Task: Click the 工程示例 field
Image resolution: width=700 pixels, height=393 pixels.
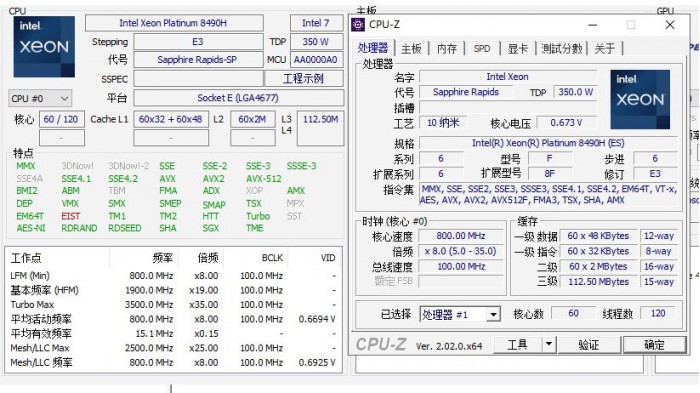Action: point(304,79)
